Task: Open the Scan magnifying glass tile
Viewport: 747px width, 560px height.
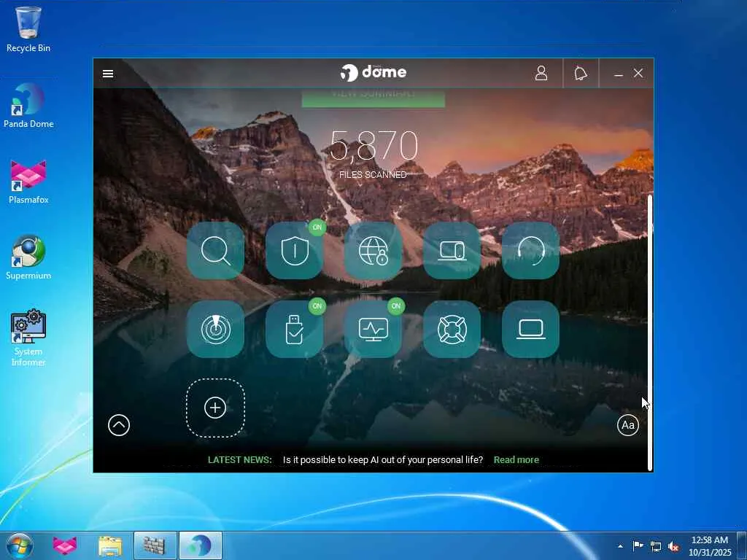Action: pyautogui.click(x=215, y=250)
